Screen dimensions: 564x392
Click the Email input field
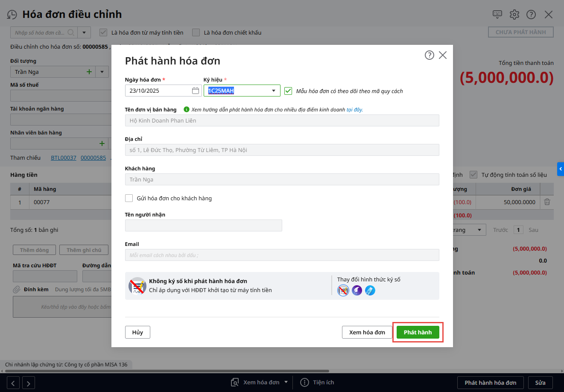click(282, 255)
